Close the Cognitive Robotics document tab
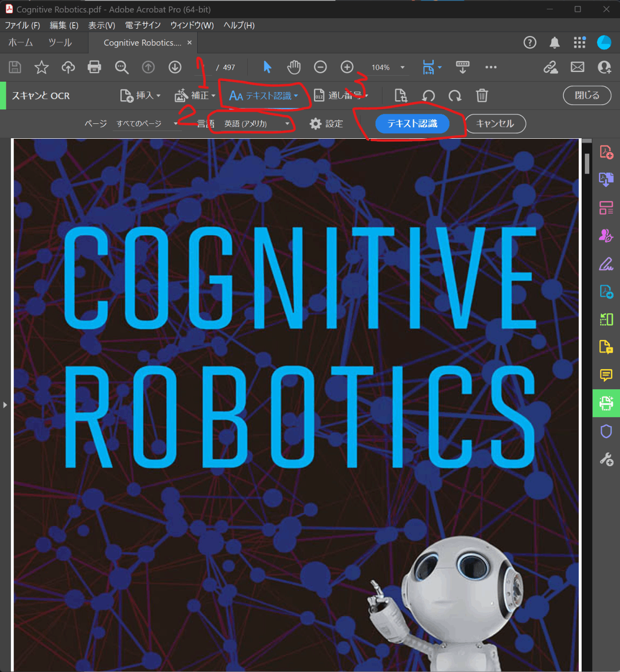The image size is (620, 672). point(190,42)
